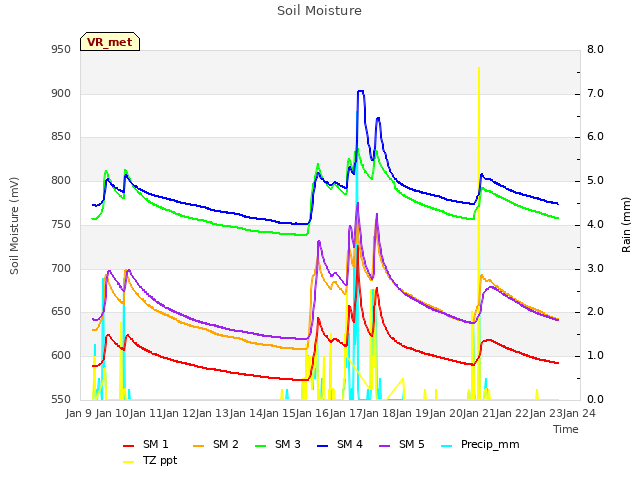Click the green SM 3 legend swatch
The width and height of the screenshot is (640, 480).
coord(260,446)
